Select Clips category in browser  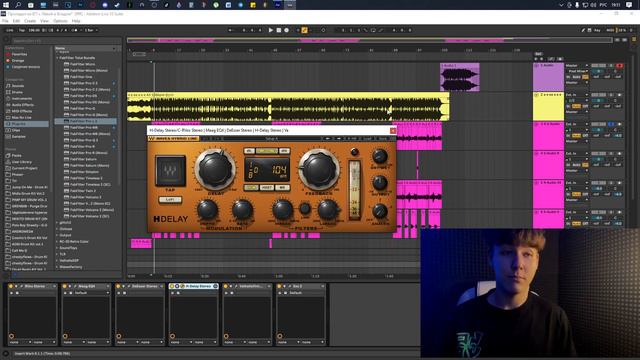tap(16, 130)
